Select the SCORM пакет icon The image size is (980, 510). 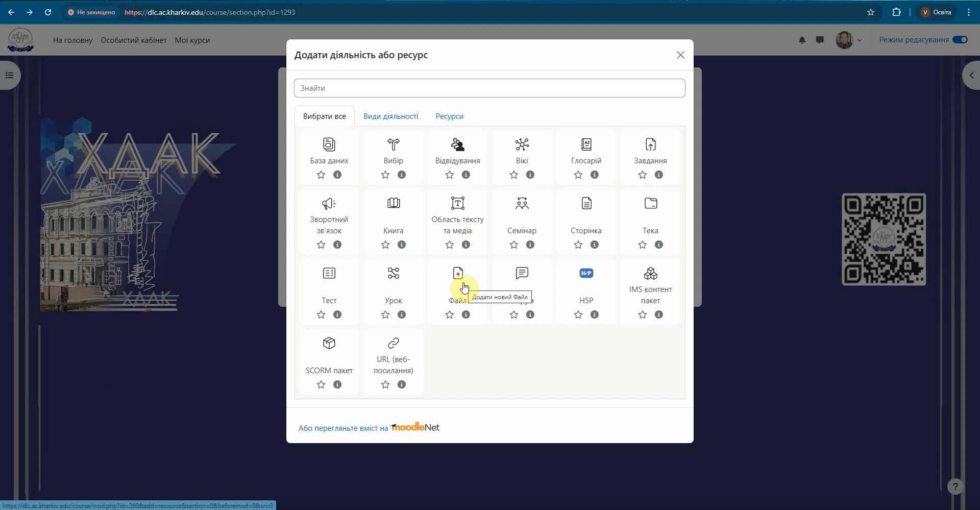329,343
